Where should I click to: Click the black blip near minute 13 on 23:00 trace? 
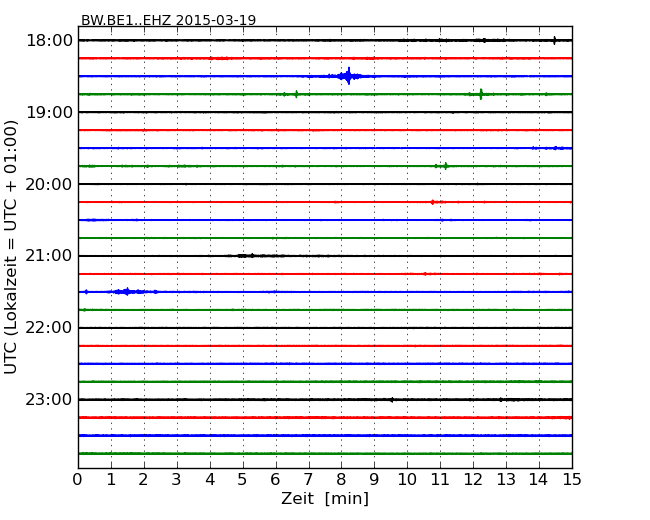[x=501, y=400]
